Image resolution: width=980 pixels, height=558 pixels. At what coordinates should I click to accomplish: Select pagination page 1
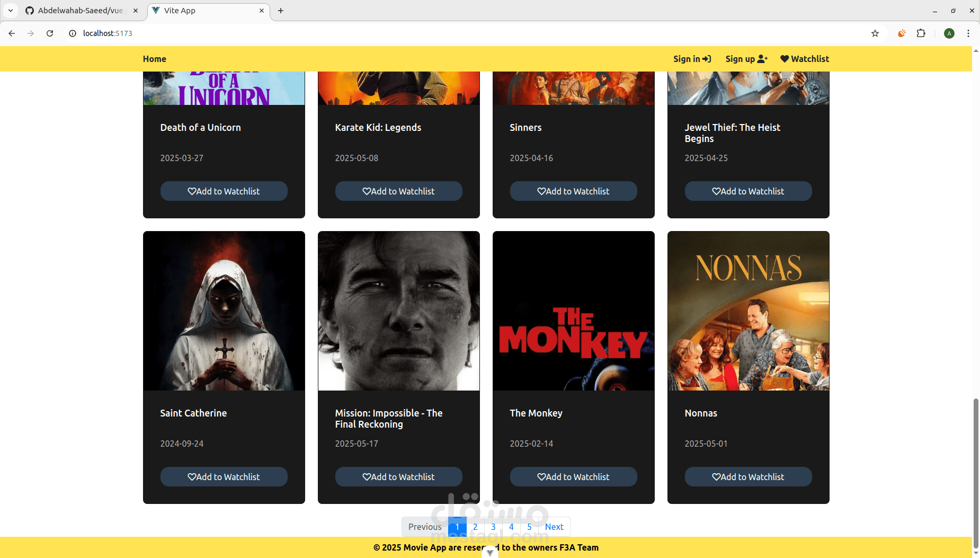click(457, 527)
